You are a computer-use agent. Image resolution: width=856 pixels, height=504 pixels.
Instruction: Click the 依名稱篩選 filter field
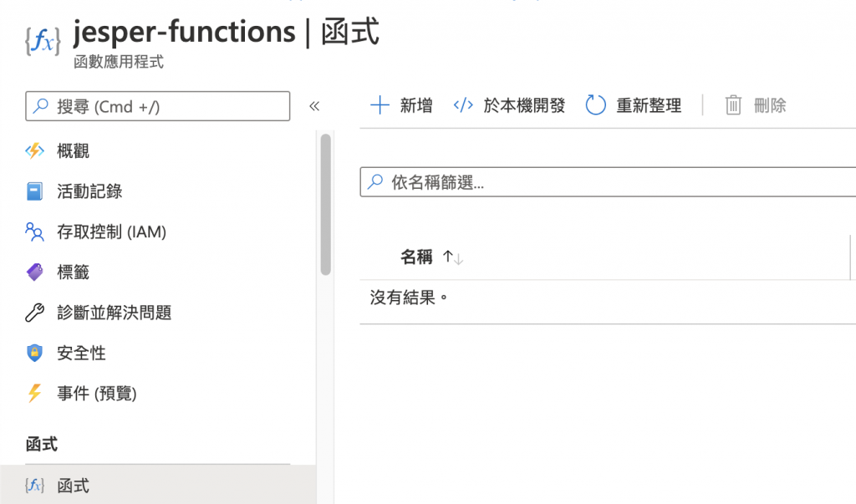(x=608, y=182)
